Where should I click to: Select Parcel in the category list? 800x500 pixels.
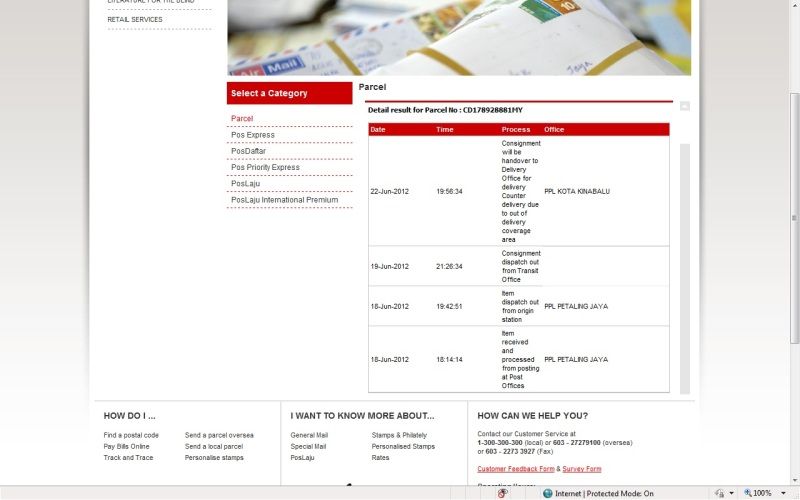pos(242,118)
